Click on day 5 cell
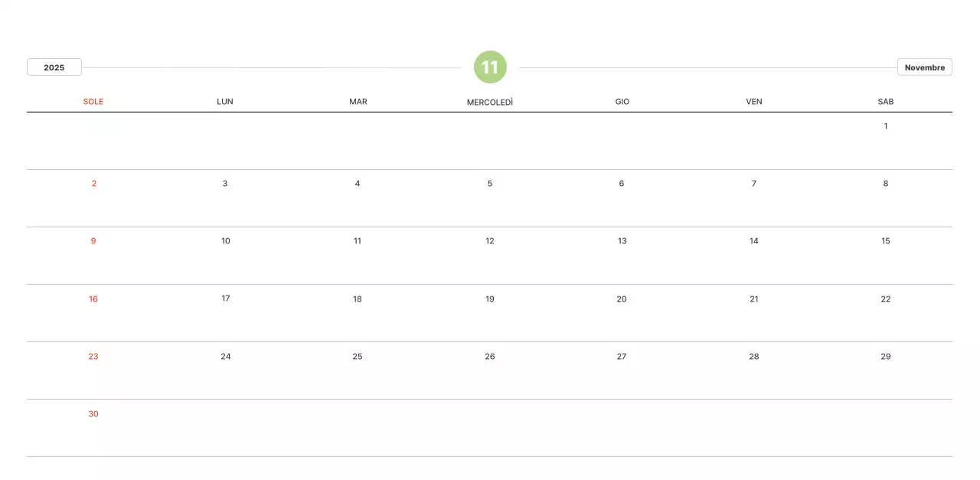Image resolution: width=980 pixels, height=480 pixels. point(490,184)
